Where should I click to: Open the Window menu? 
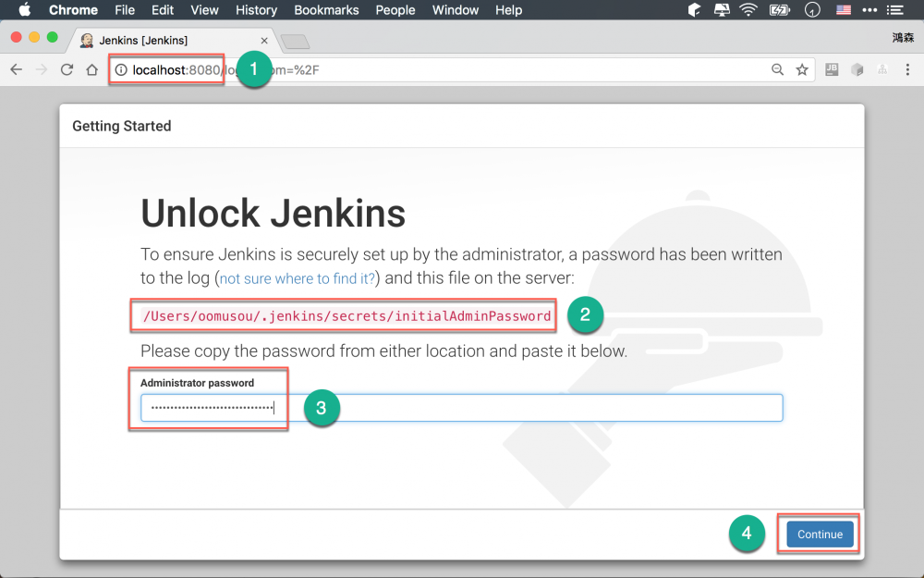click(456, 10)
